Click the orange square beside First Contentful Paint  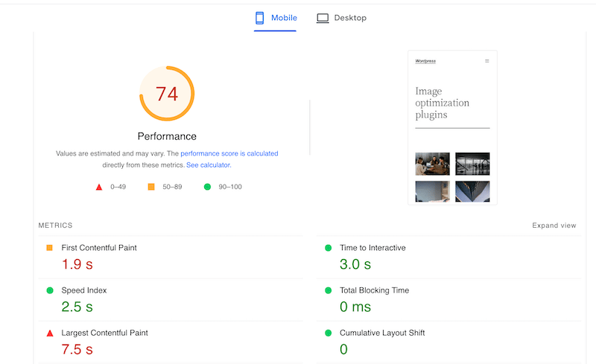tap(49, 248)
